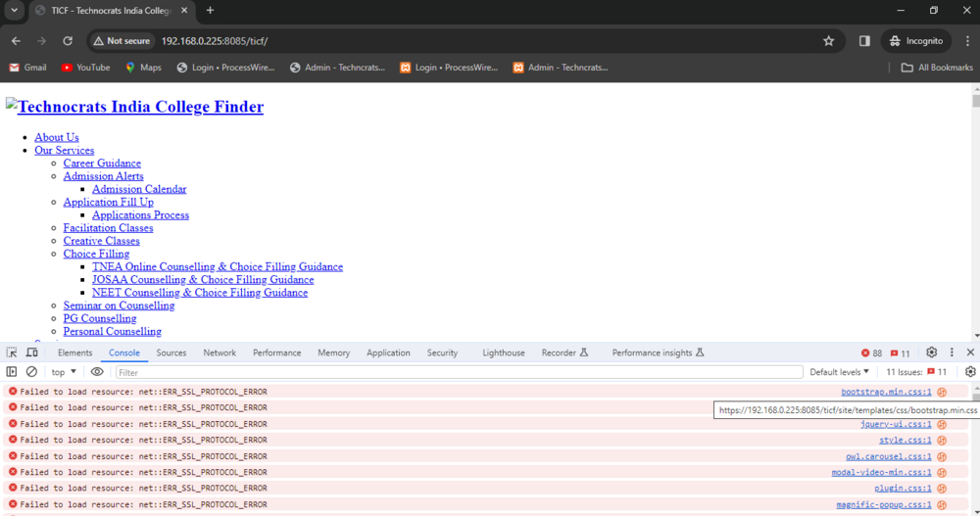
Task: Click the Not secure site info badge
Action: (x=122, y=41)
